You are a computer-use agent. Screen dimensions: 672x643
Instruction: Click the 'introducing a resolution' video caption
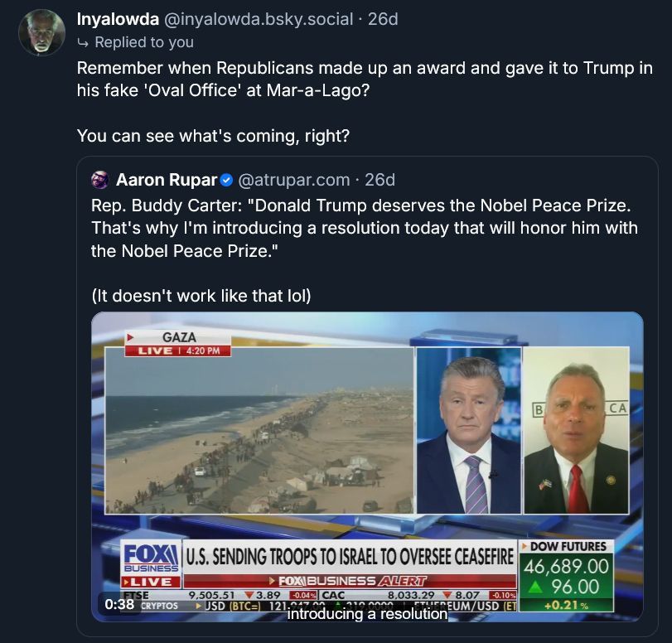tap(367, 615)
